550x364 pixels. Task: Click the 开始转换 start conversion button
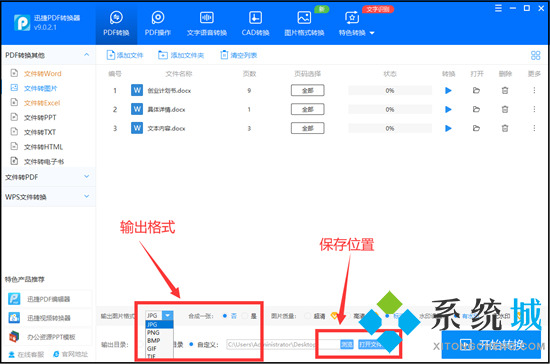point(491,344)
